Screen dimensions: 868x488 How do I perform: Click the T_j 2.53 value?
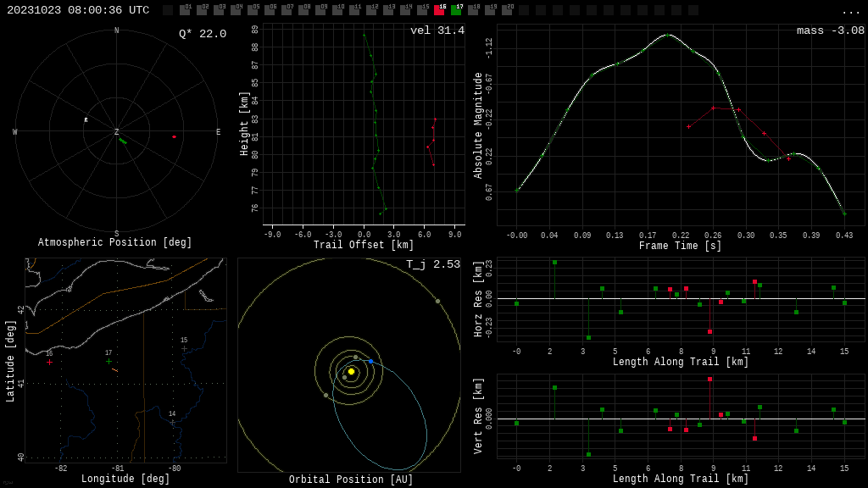pos(433,264)
